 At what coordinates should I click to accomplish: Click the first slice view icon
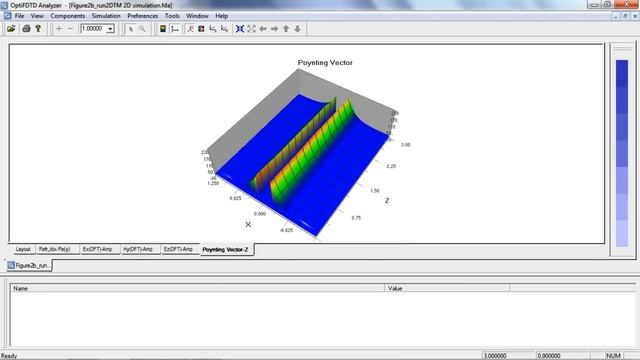[213, 29]
